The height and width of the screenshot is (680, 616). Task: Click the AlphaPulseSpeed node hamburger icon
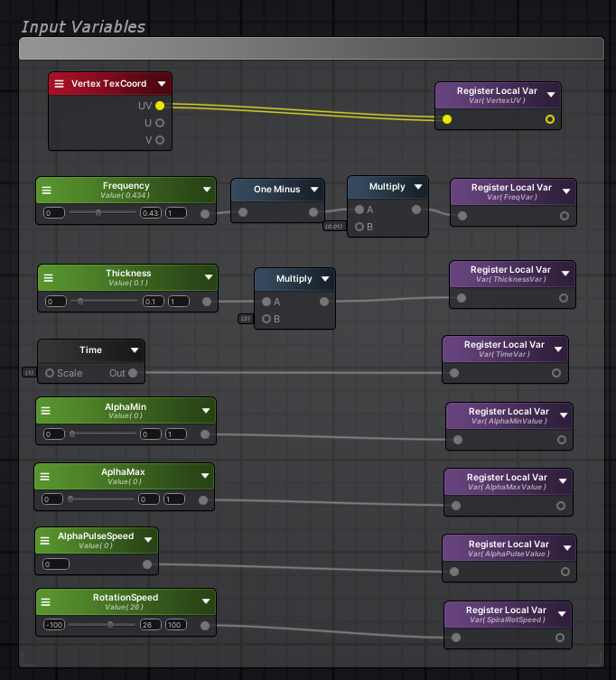pos(47,540)
